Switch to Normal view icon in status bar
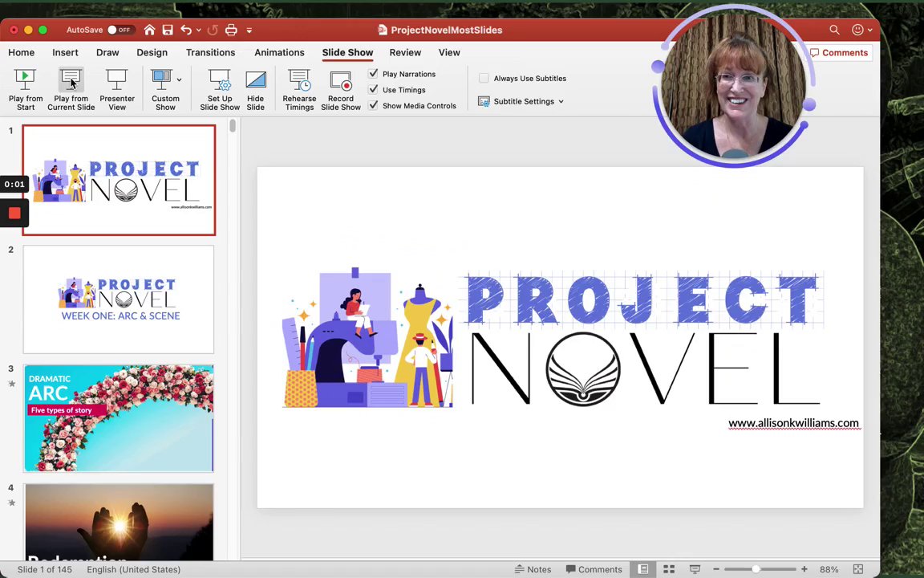Image resolution: width=924 pixels, height=578 pixels. coord(643,569)
